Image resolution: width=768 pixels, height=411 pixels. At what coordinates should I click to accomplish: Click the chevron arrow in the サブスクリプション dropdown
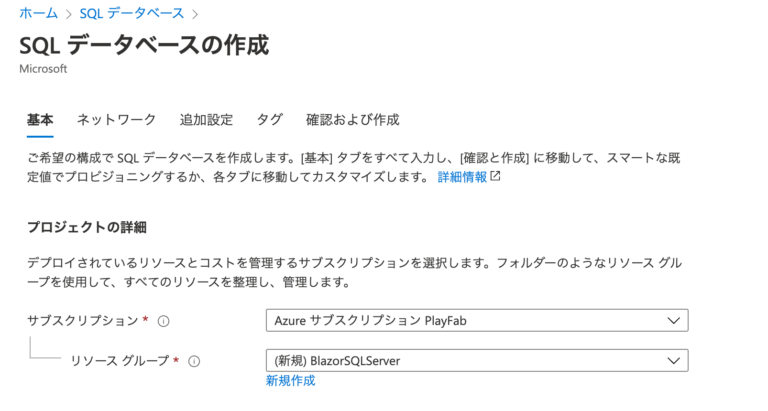coord(671,321)
